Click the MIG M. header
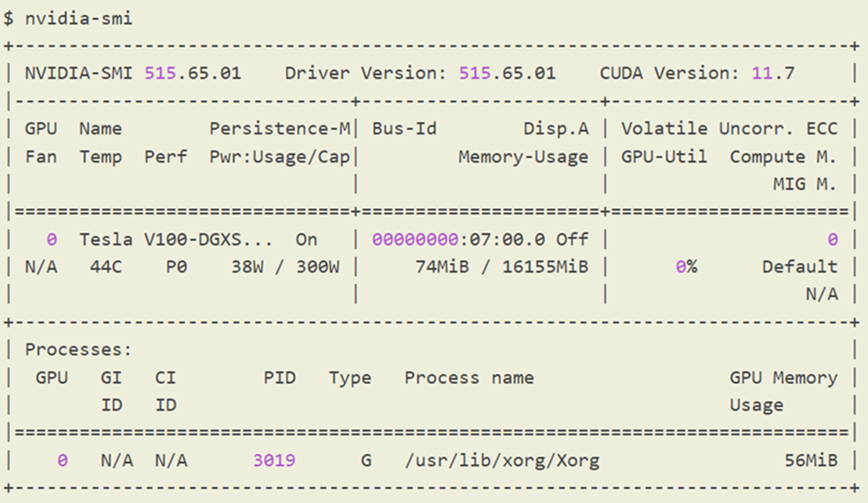This screenshot has width=868, height=503. [x=805, y=183]
